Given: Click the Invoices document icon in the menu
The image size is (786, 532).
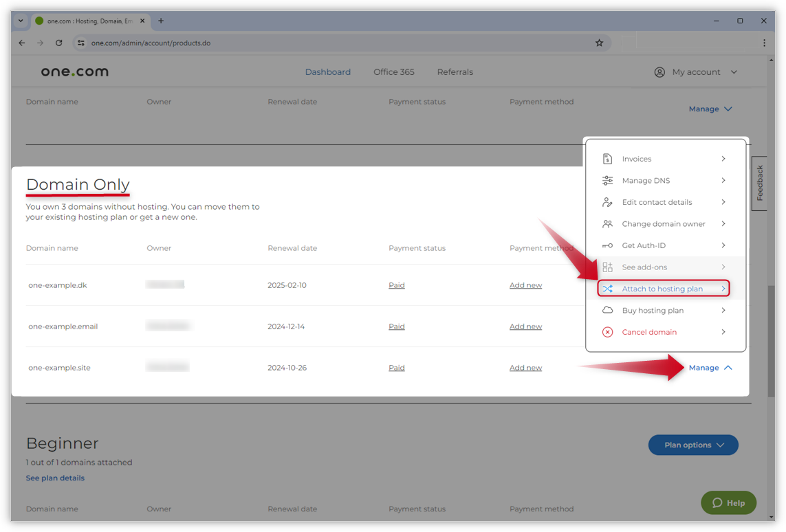Looking at the screenshot, I should click(608, 159).
